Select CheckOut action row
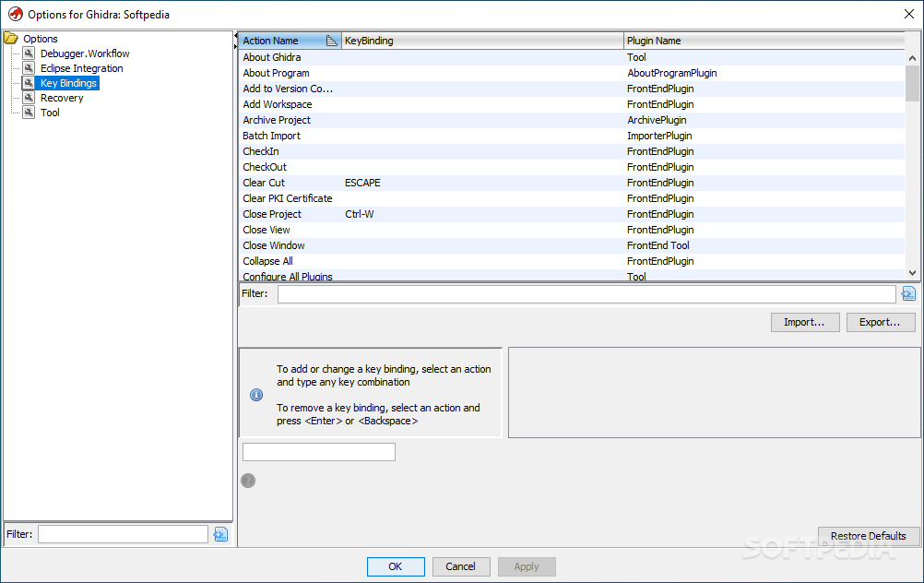The width and height of the screenshot is (924, 583). (x=572, y=167)
